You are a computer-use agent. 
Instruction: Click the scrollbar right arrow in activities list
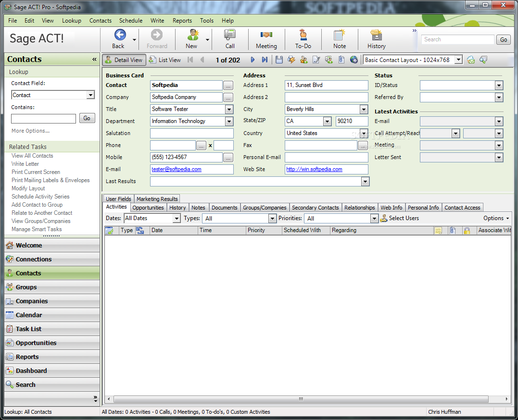(x=506, y=399)
